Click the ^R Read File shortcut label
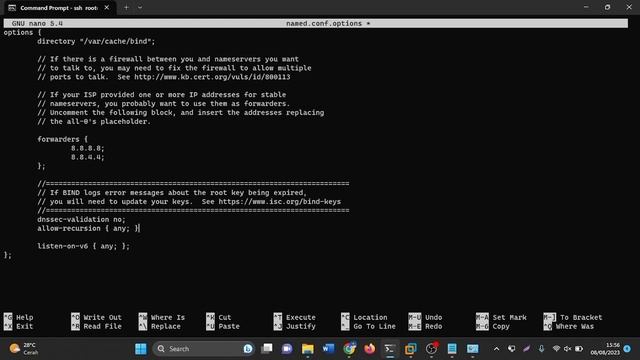The height and width of the screenshot is (360, 640). [x=97, y=326]
